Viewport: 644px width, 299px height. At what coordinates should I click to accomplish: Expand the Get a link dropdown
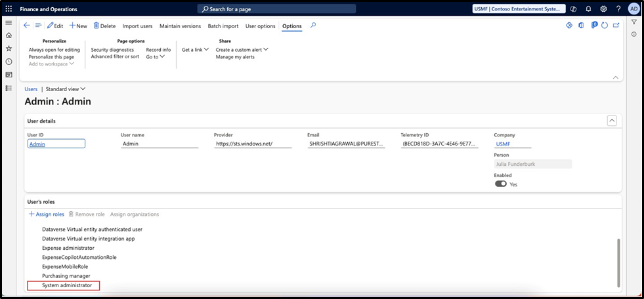[x=196, y=50]
